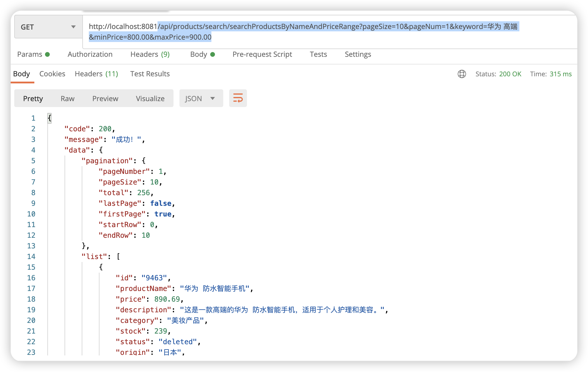
Task: Click the "code": 200 line
Action: click(x=90, y=129)
